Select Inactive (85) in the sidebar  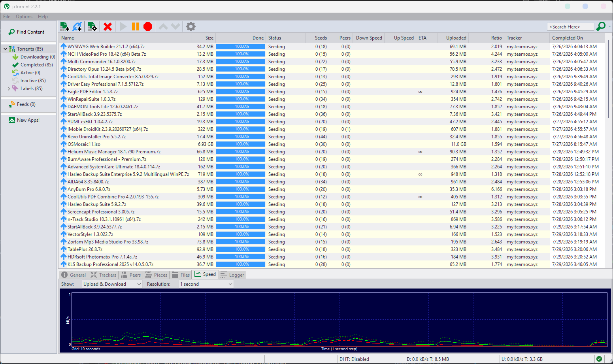(x=29, y=81)
